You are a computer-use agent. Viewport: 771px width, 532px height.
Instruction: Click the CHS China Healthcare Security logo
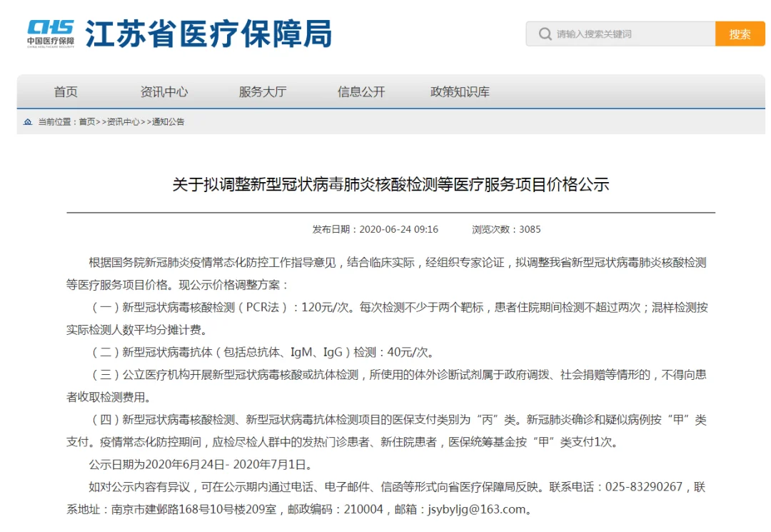(51, 34)
